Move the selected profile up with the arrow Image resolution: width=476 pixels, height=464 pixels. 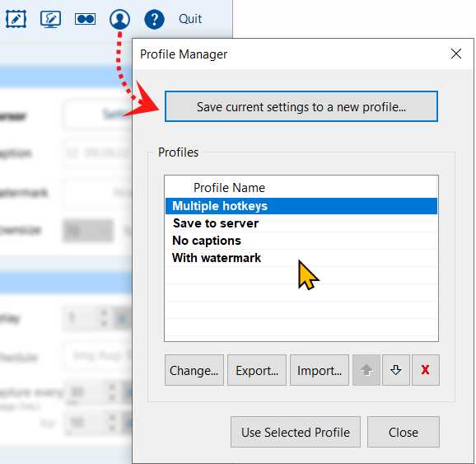click(366, 370)
